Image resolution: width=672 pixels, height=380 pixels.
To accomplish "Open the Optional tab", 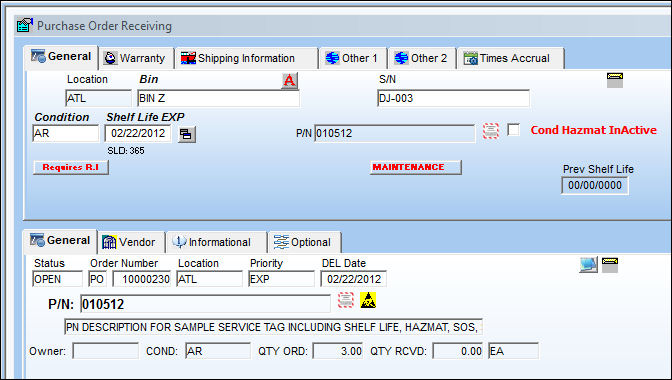I will coord(305,242).
